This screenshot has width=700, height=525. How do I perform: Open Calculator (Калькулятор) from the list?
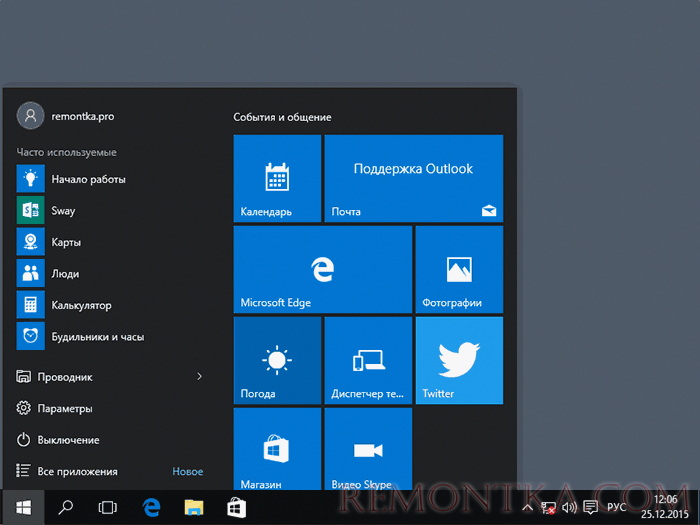point(80,305)
